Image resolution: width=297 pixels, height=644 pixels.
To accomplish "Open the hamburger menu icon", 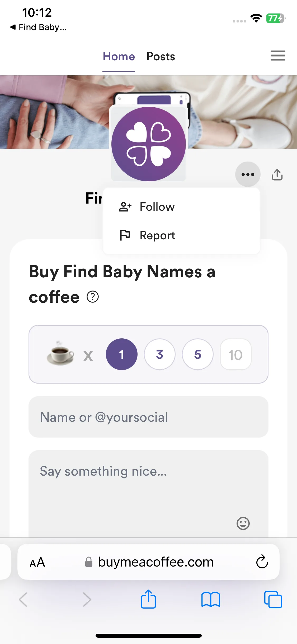I will pos(278,56).
